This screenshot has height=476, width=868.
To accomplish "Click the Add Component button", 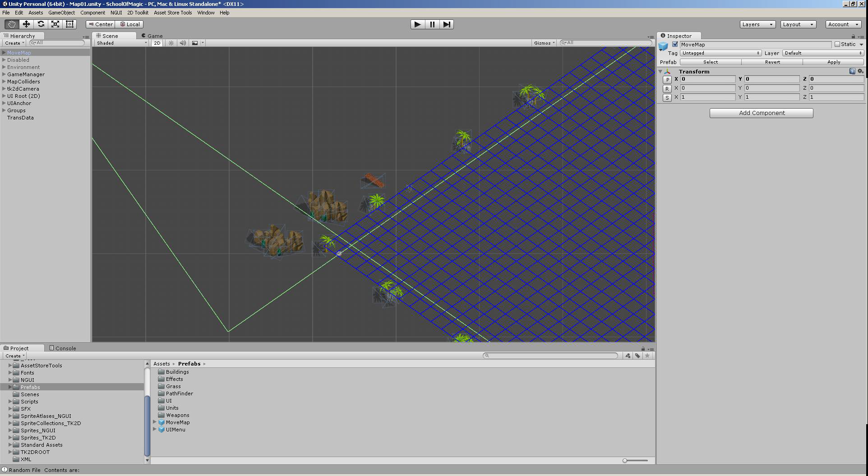I will (x=761, y=113).
